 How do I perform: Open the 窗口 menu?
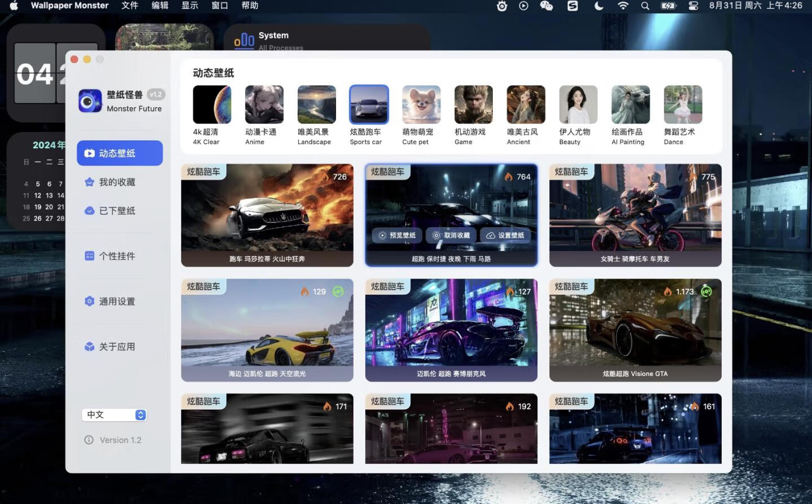click(219, 6)
